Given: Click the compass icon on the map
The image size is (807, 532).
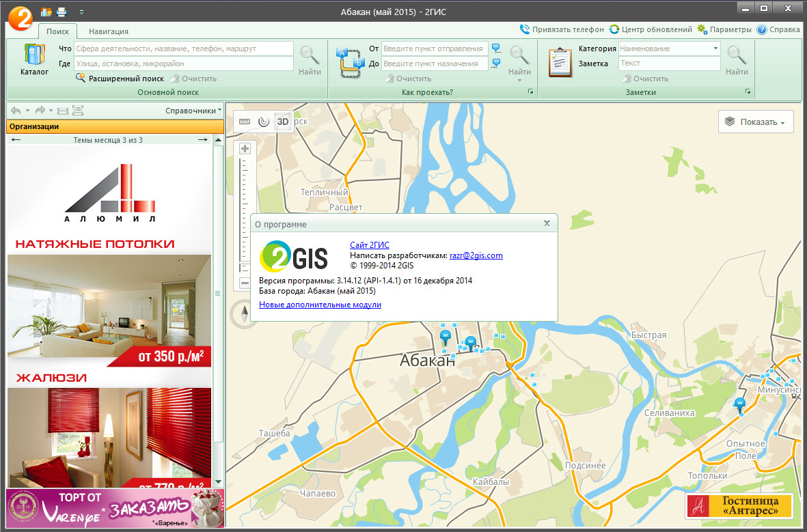Looking at the screenshot, I should coord(245,313).
